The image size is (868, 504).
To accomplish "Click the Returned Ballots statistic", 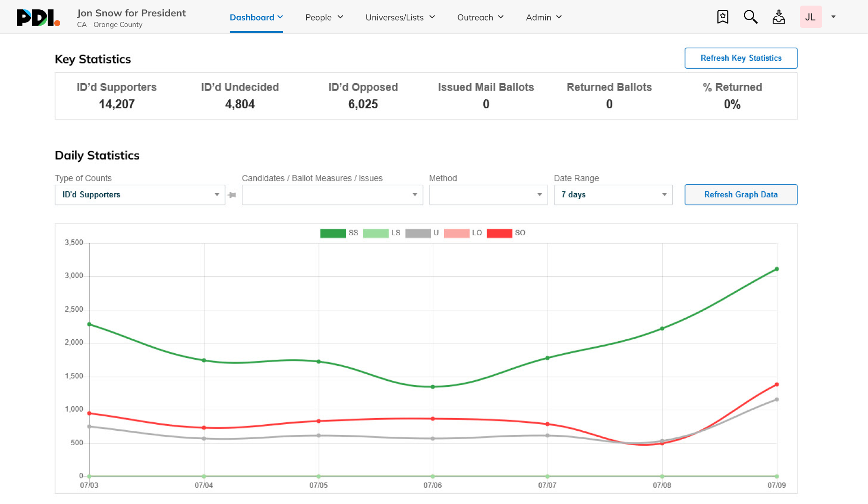I will coord(609,96).
